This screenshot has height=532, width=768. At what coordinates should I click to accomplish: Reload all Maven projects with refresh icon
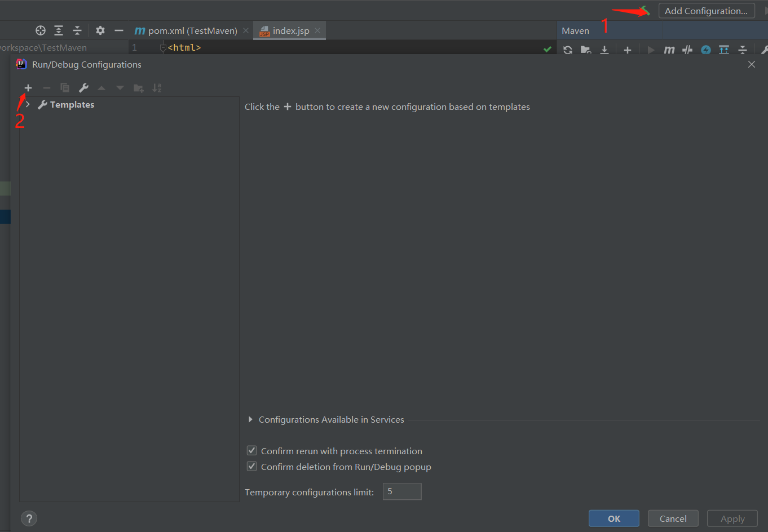coord(567,50)
